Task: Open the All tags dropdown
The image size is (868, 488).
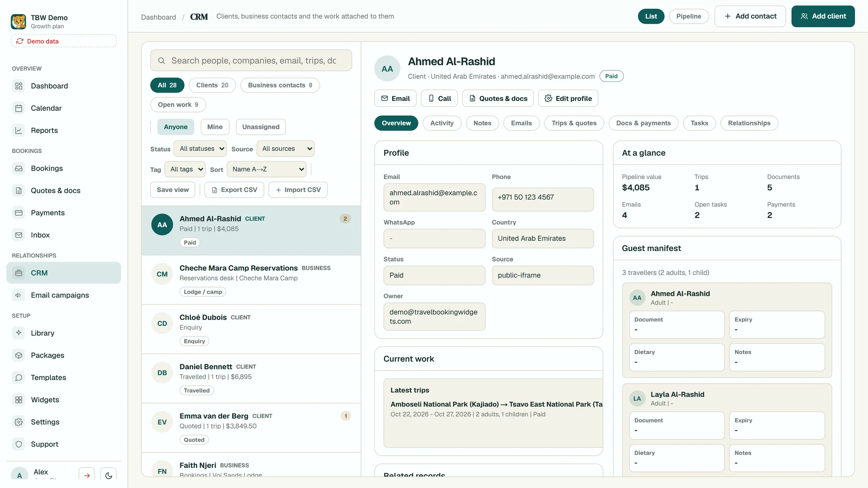Action: click(185, 169)
